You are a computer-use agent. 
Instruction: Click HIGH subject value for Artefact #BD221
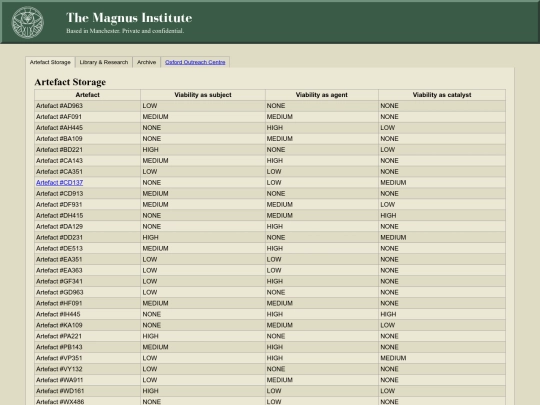pyautogui.click(x=150, y=150)
